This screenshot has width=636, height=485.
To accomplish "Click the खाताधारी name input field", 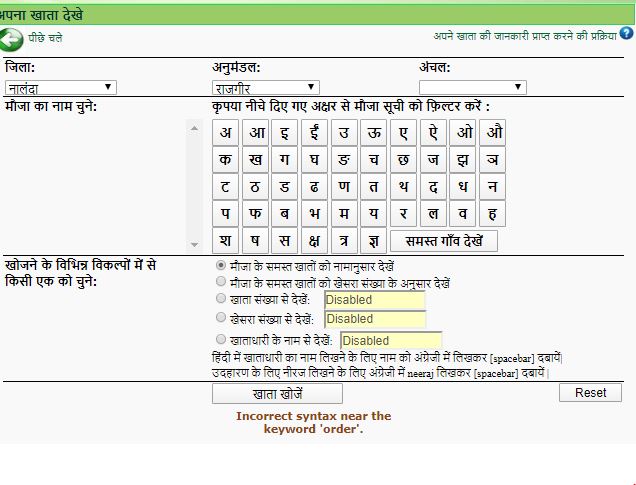I will click(x=390, y=340).
